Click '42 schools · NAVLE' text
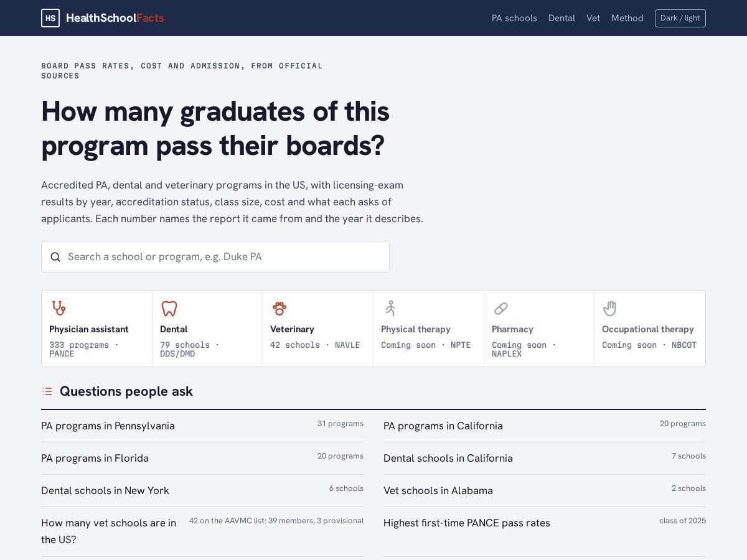 click(x=315, y=345)
